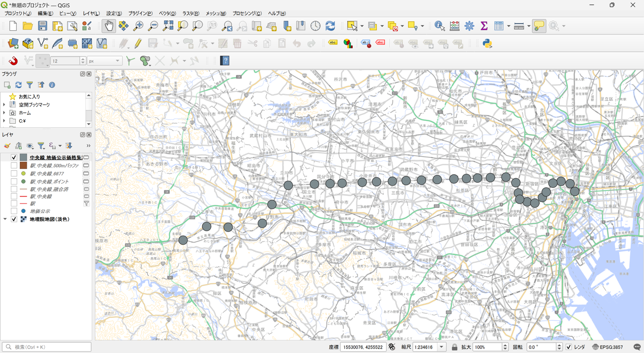The width and height of the screenshot is (644, 353).
Task: Expand the 空間ブックマーク tree item
Action: pos(4,105)
